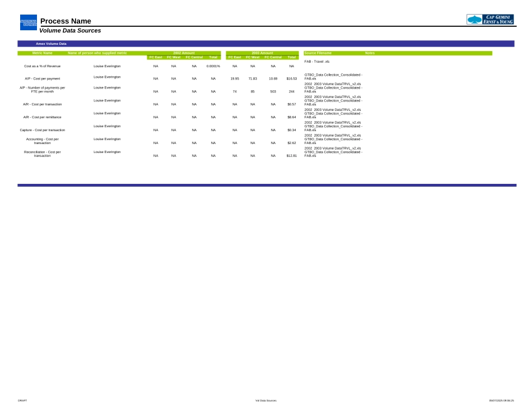Viewport: 532px width, 412px height.
Task: Click Louise Everington in Reconciliation row
Action: [107, 152]
